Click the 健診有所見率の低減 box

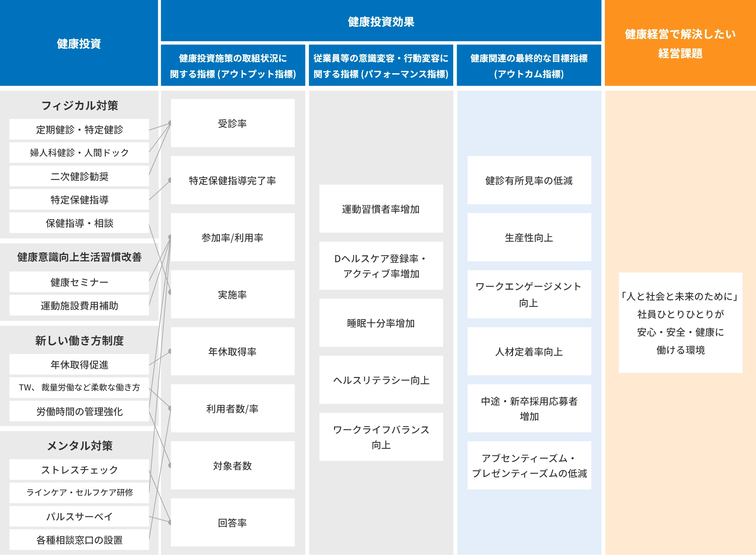tap(529, 180)
